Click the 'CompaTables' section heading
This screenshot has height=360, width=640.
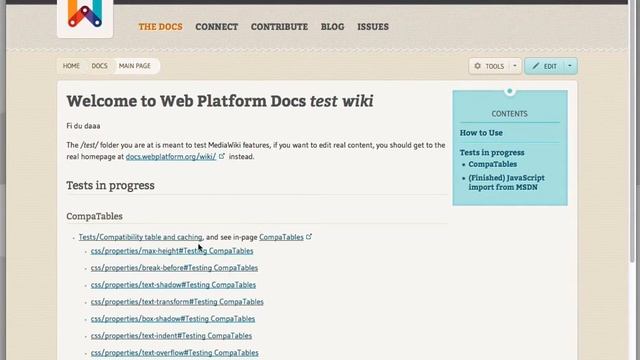tap(94, 216)
